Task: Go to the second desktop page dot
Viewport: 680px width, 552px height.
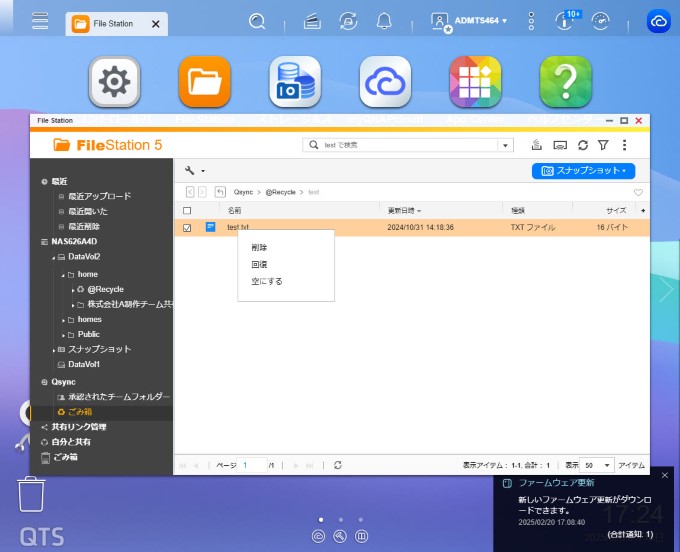Action: tap(341, 519)
